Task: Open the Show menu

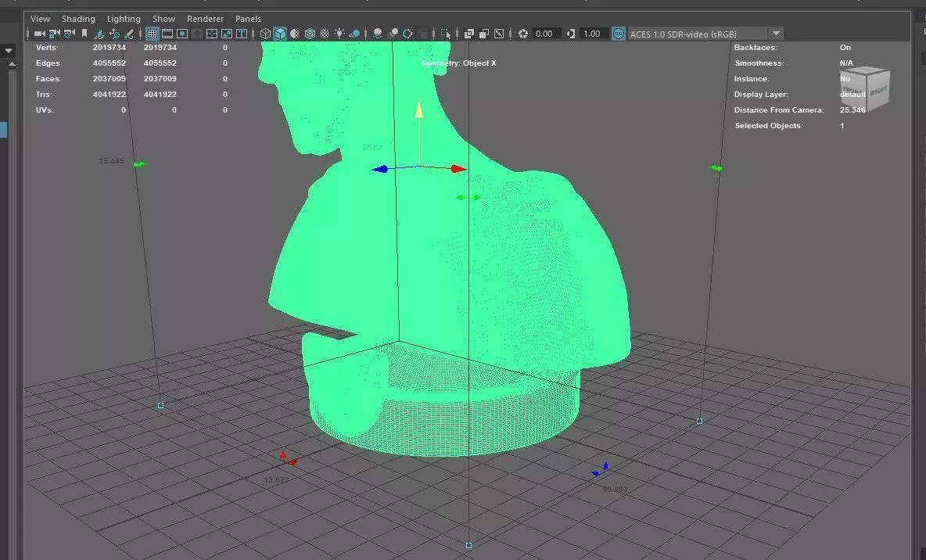Action: tap(163, 19)
